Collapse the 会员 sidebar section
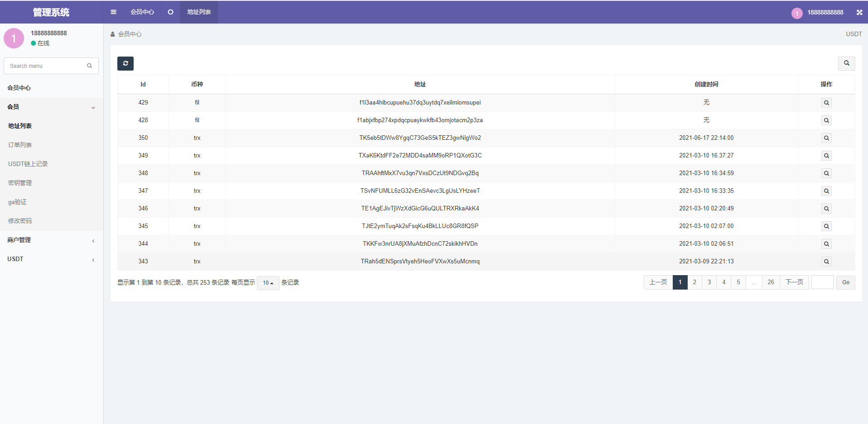This screenshot has height=424, width=868. click(x=51, y=107)
